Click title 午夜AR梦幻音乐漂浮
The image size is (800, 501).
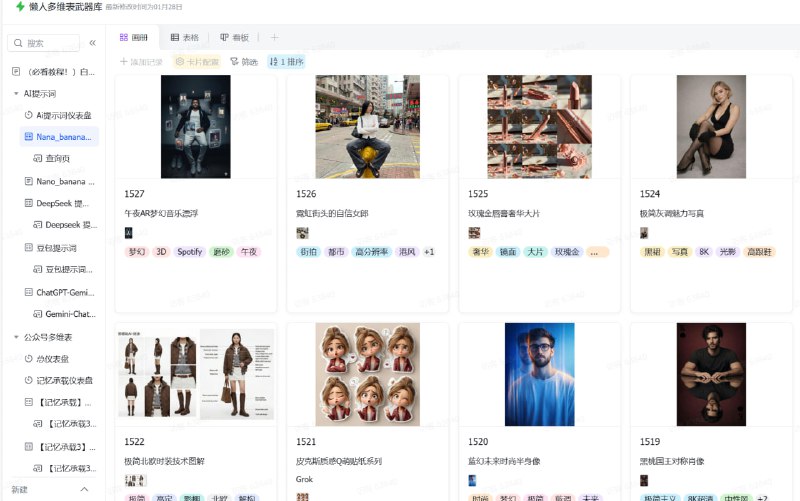(161, 213)
